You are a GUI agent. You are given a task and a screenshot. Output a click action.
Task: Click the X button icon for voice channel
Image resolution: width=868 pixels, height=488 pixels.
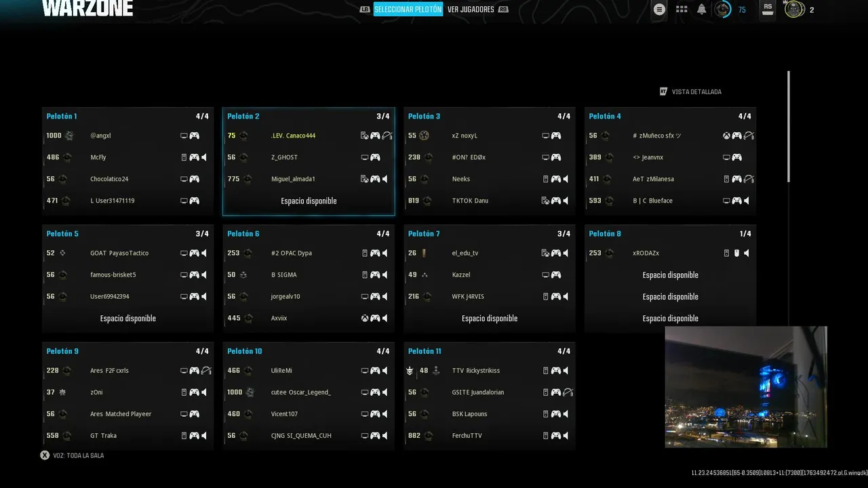[x=45, y=455]
